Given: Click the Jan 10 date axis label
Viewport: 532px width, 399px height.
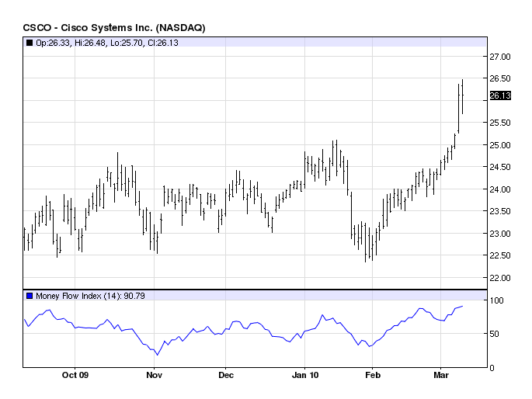Looking at the screenshot, I should pyautogui.click(x=305, y=375).
